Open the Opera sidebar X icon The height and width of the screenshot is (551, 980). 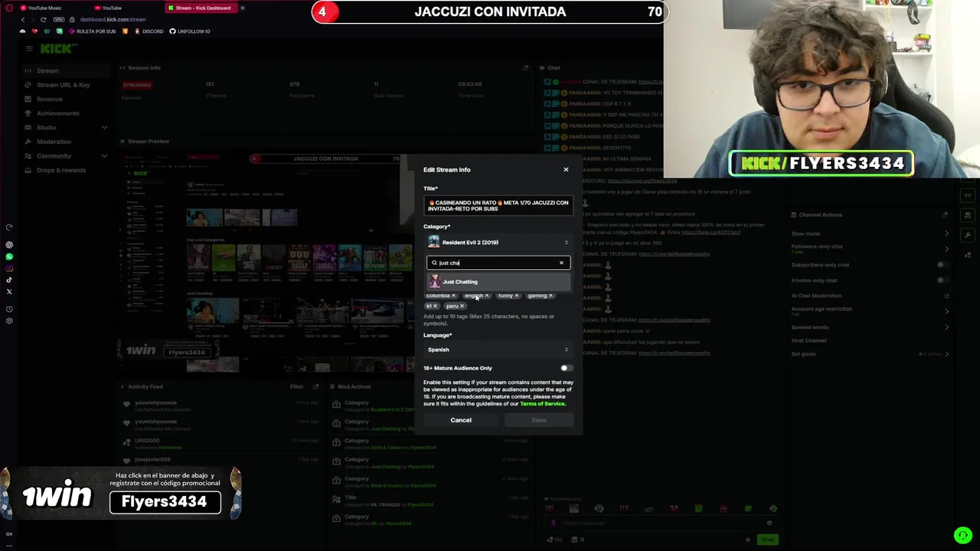click(x=9, y=292)
